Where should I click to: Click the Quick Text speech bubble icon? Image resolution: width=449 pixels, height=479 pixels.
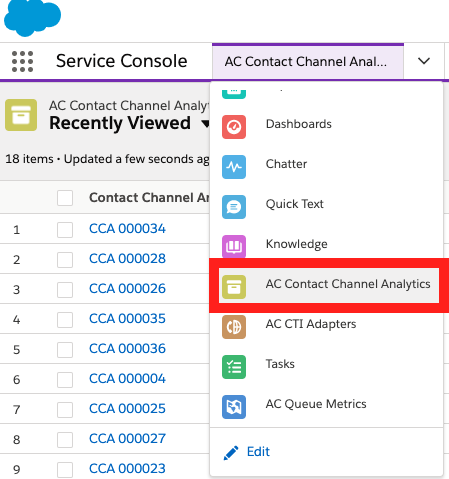pyautogui.click(x=234, y=207)
